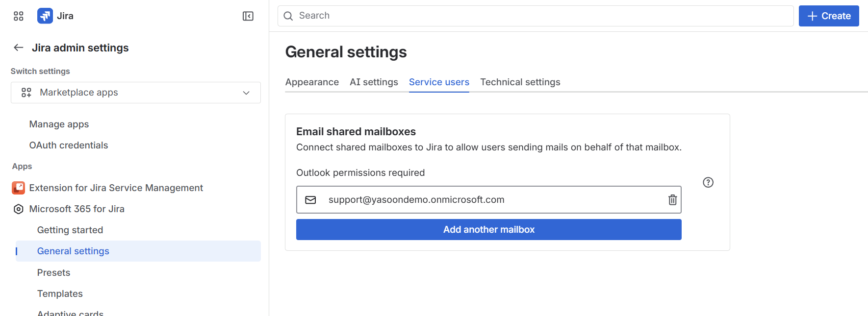Open Templates in the sidebar
The height and width of the screenshot is (316, 868).
pos(60,294)
